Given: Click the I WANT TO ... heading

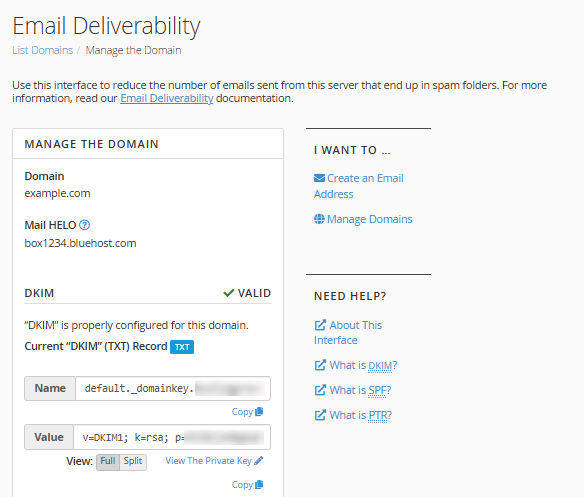Looking at the screenshot, I should tap(352, 150).
